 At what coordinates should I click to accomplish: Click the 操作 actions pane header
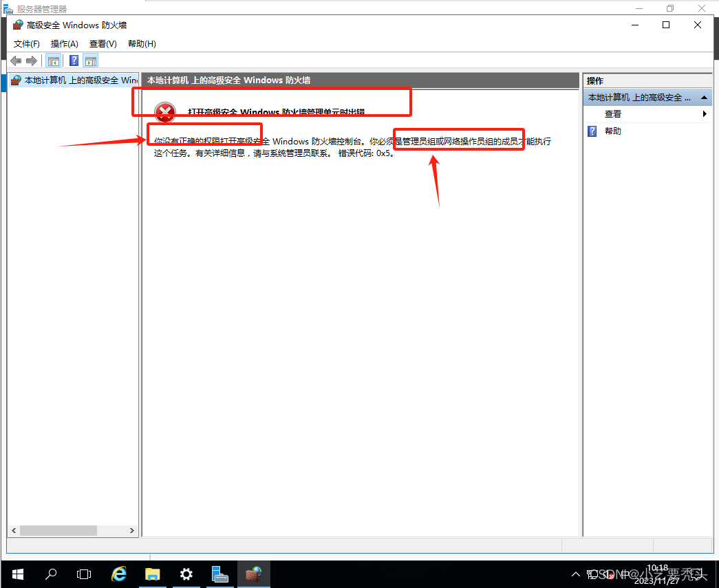point(595,80)
